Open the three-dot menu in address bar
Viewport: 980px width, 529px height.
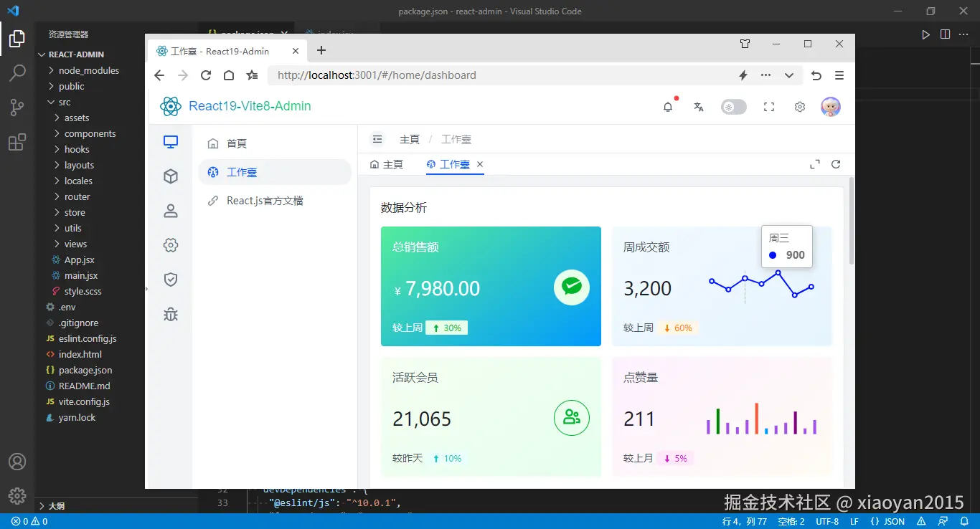(765, 75)
